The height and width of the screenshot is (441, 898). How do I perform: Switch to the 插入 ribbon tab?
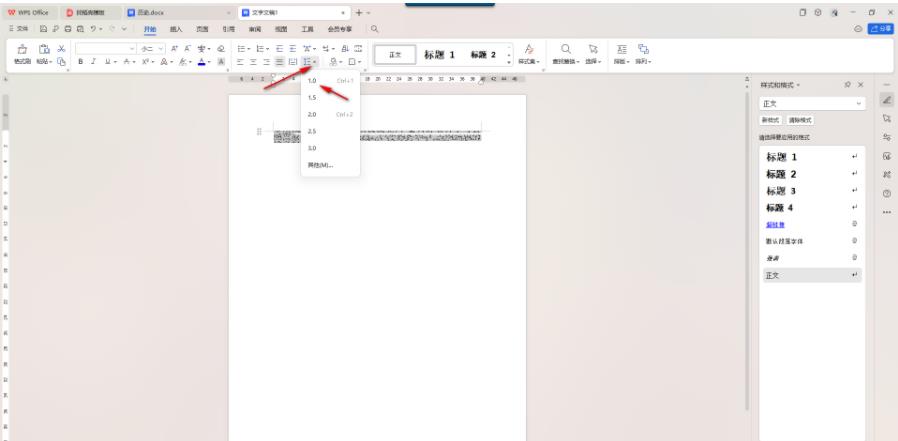pyautogui.click(x=176, y=29)
